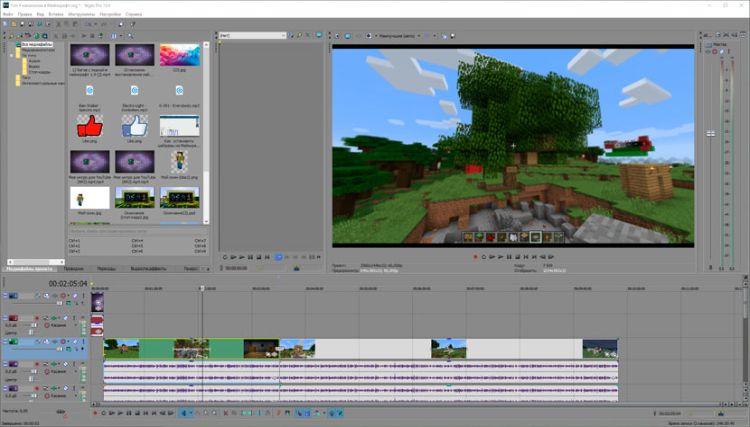
Task: Select the red thumbs-up Like.png thumbnail
Action: [x=89, y=126]
